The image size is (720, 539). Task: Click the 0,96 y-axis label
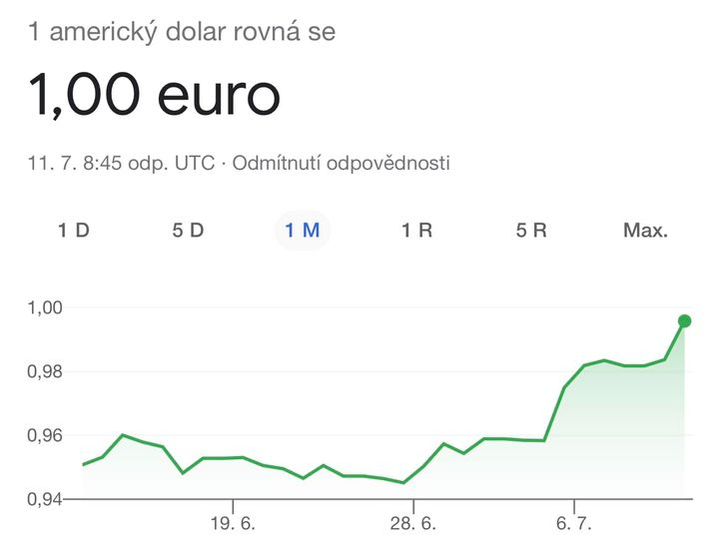pos(46,435)
